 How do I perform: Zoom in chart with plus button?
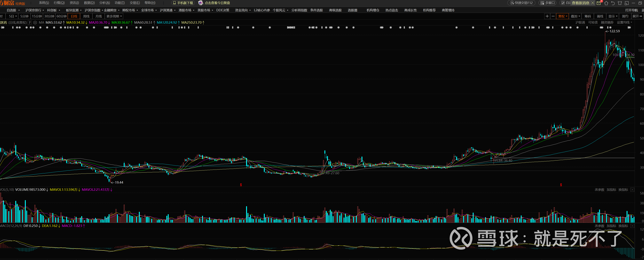547,16
